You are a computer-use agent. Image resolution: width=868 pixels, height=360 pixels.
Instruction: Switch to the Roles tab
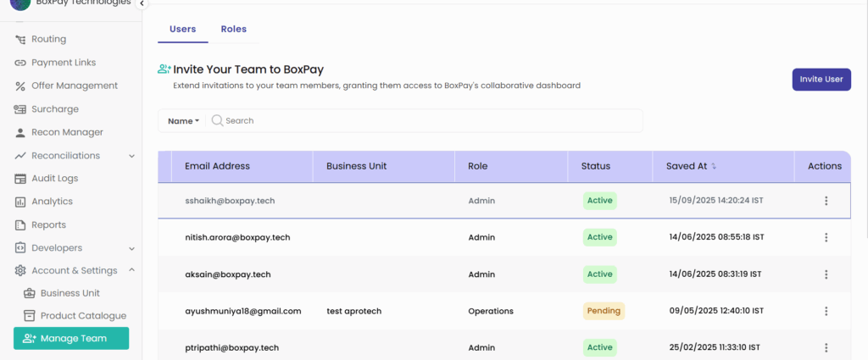(x=234, y=30)
